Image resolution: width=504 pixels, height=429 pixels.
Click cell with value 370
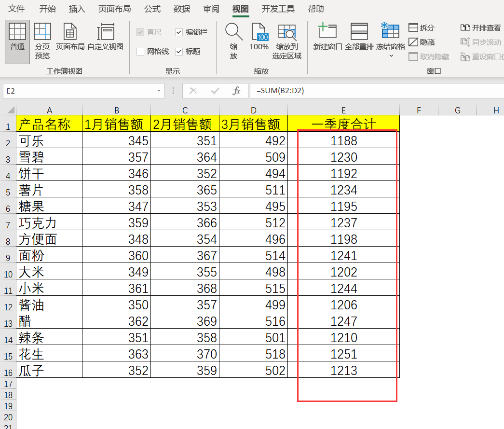185,353
